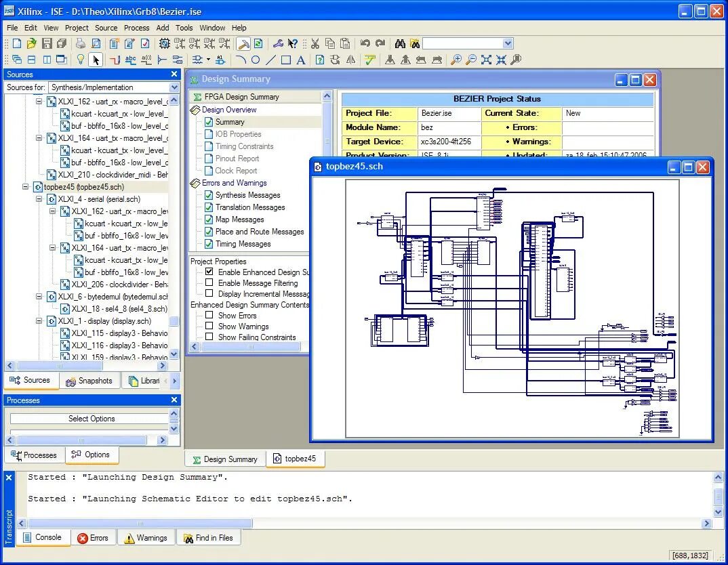Click the Cut scissors icon
The image size is (728, 565).
tap(315, 43)
